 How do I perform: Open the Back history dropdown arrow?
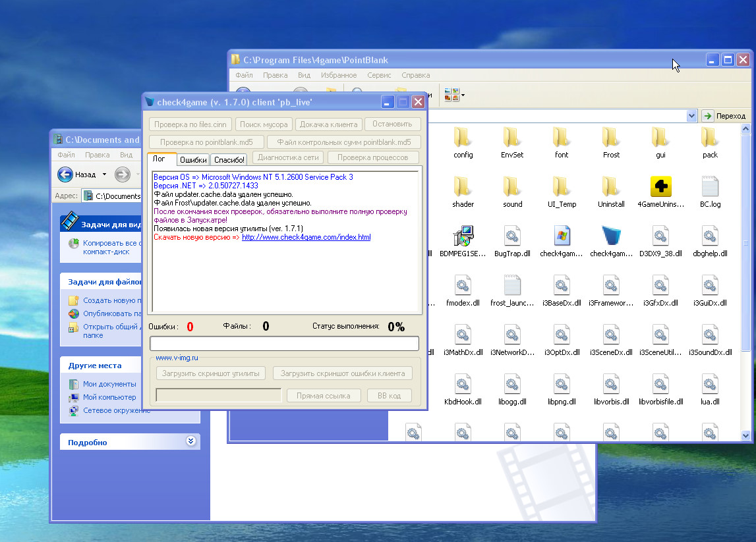coord(104,175)
